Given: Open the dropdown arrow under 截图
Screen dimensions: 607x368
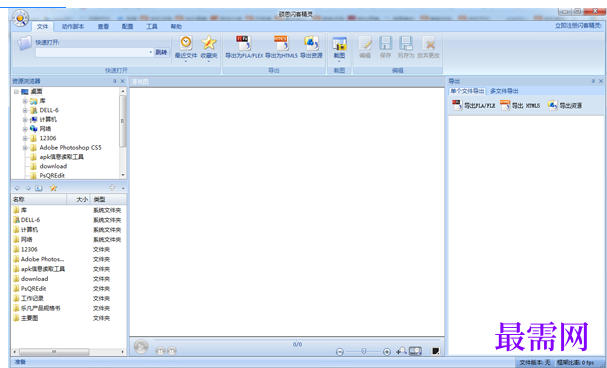Looking at the screenshot, I should coord(340,61).
